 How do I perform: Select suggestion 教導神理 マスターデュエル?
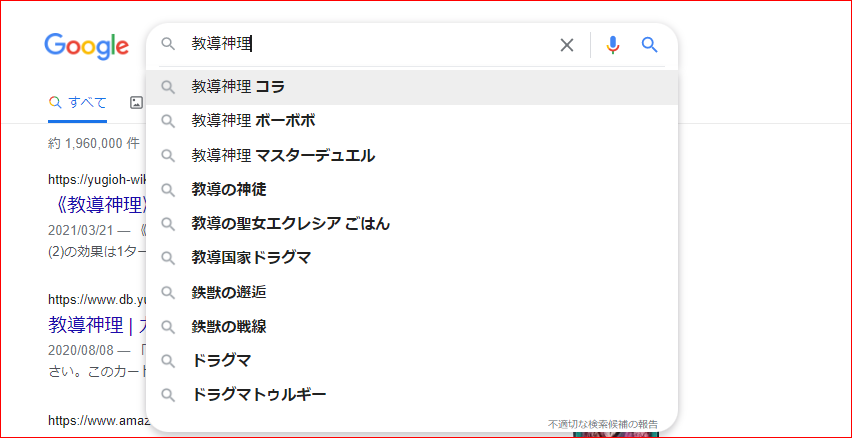pyautogui.click(x=283, y=155)
